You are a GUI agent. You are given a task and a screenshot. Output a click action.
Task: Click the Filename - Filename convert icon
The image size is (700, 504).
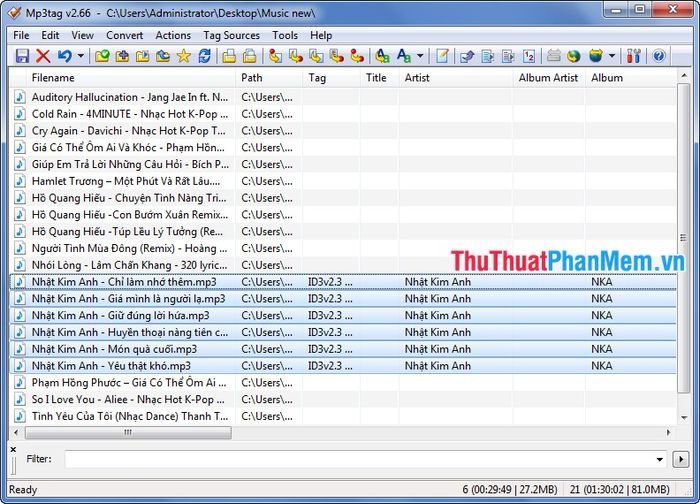pos(317,56)
